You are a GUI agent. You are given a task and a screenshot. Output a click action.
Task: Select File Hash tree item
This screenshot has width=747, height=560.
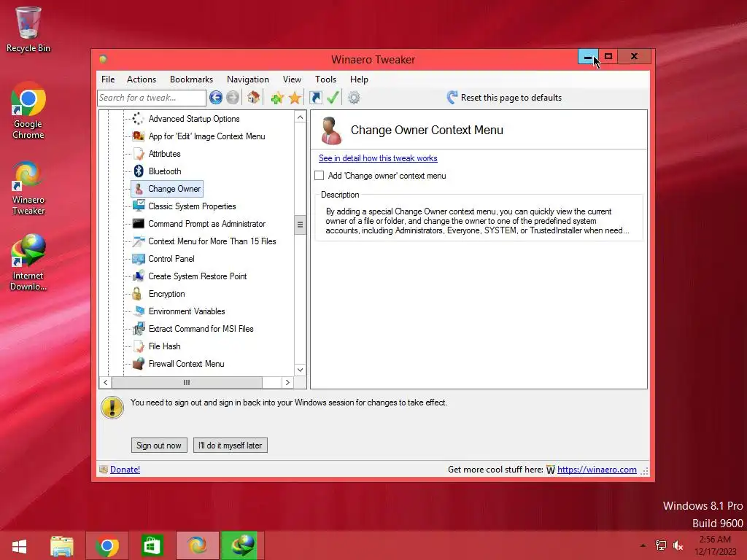click(x=164, y=346)
